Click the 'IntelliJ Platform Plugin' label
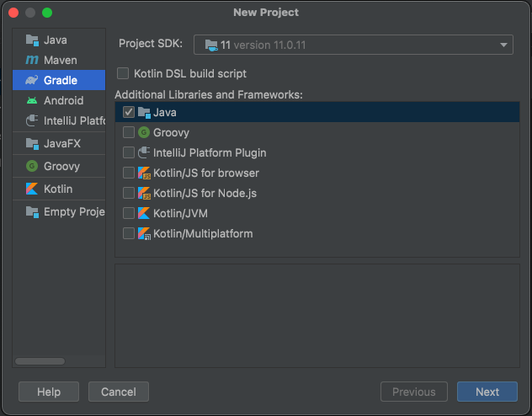This screenshot has height=416, width=532. tap(210, 152)
